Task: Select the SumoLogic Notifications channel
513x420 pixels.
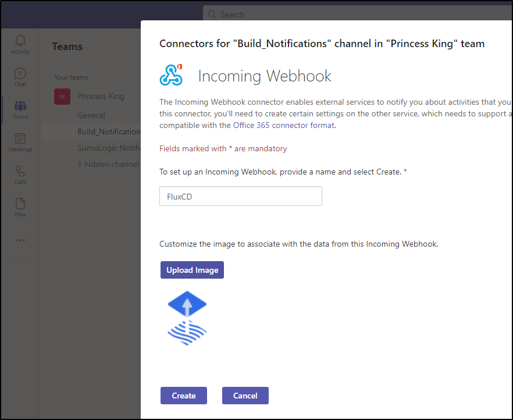Action: coord(109,148)
